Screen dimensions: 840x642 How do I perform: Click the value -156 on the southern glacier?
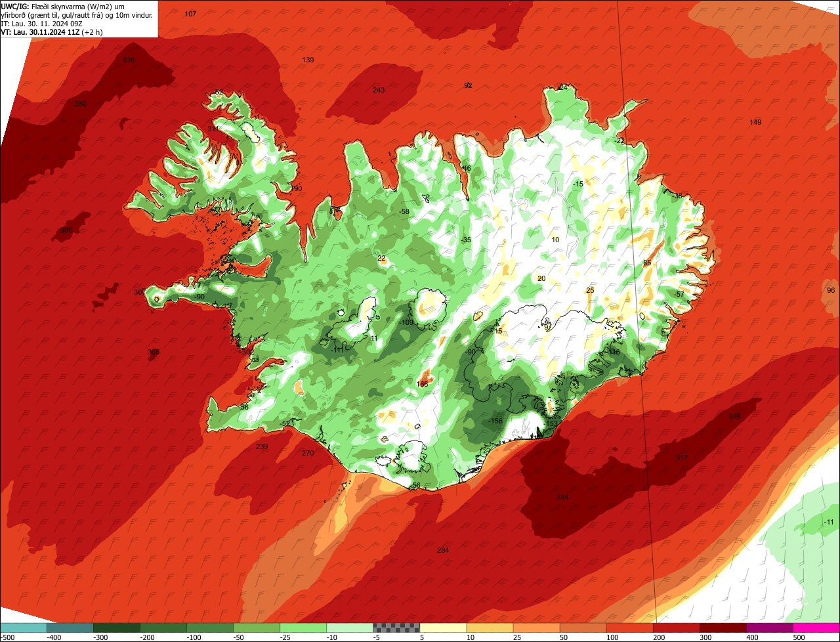pos(495,421)
